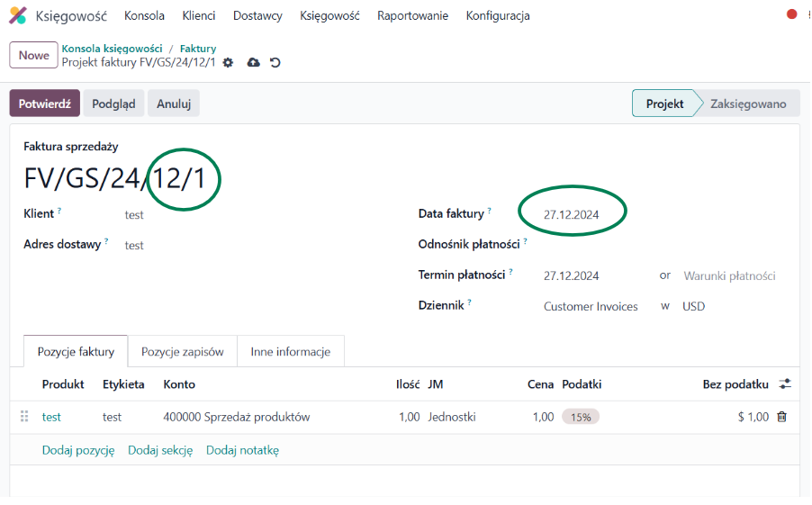Click the Bez podatku column header
812x505 pixels.
click(x=735, y=384)
